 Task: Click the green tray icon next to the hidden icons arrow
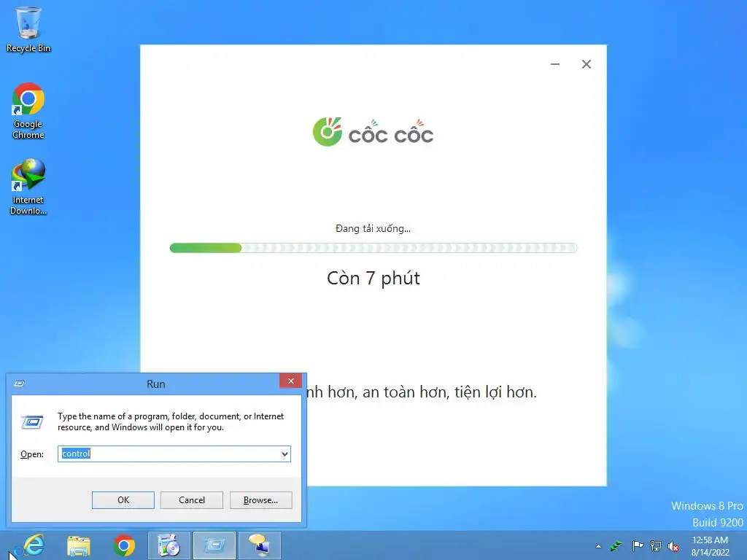click(616, 545)
